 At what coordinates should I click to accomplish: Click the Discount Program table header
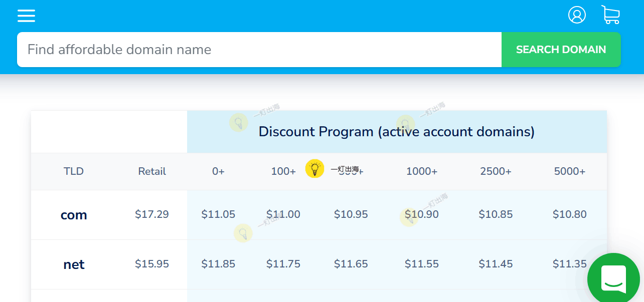(x=396, y=132)
